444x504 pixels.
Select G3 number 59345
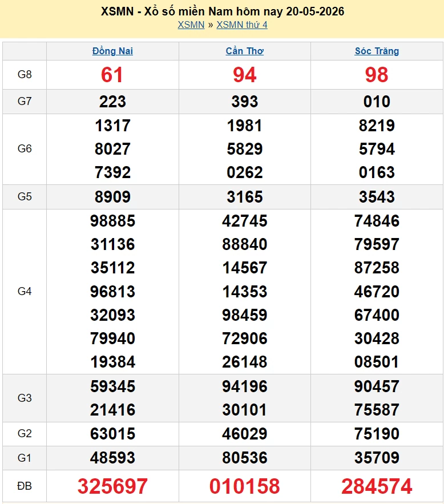pyautogui.click(x=113, y=386)
